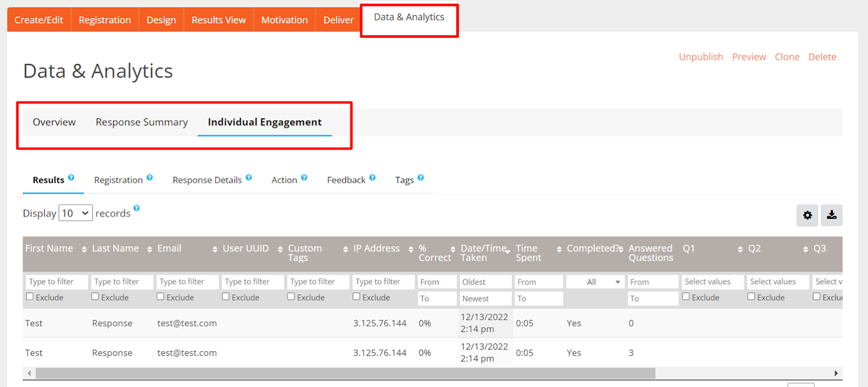Sort by Last Name column arrows

[150, 249]
